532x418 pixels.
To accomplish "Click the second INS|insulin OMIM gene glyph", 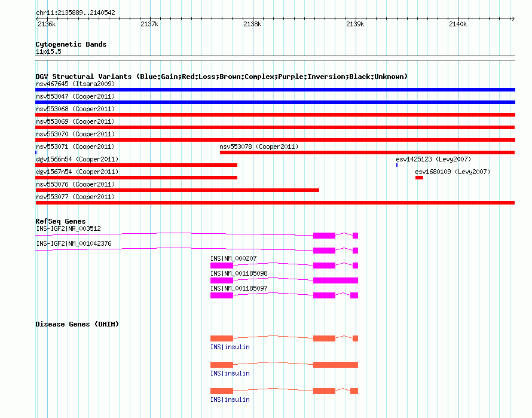I will [x=285, y=365].
